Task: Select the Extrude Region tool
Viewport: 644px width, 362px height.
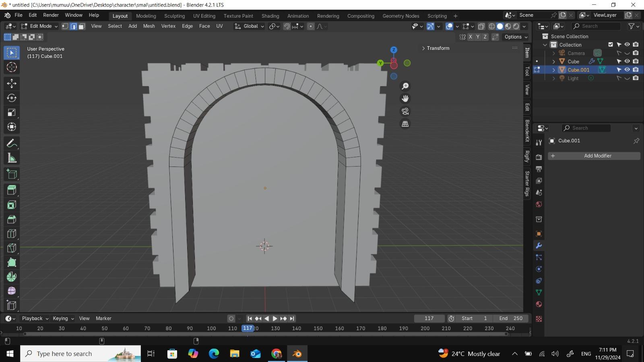Action: [x=12, y=190]
